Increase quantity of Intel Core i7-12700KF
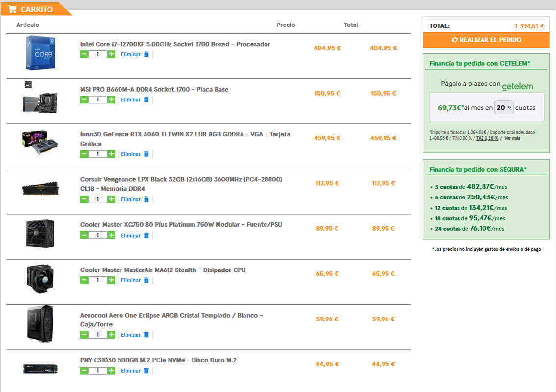Viewport: 556px width, 392px height. coord(111,54)
